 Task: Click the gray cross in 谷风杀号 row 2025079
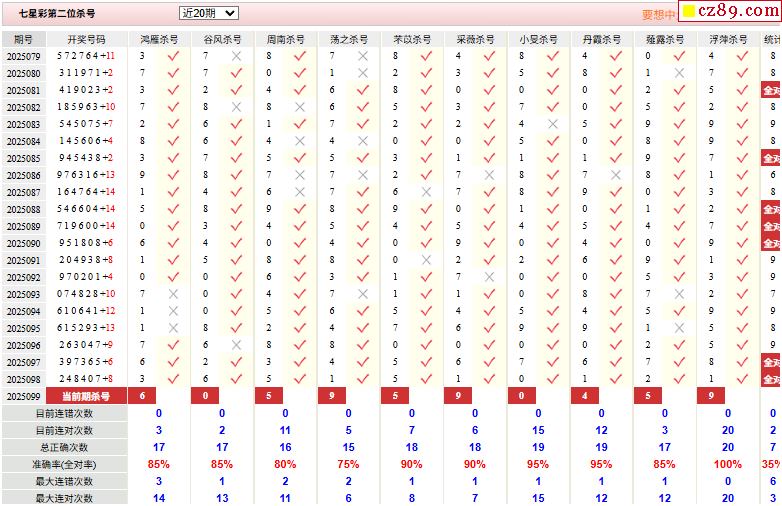tap(236, 56)
